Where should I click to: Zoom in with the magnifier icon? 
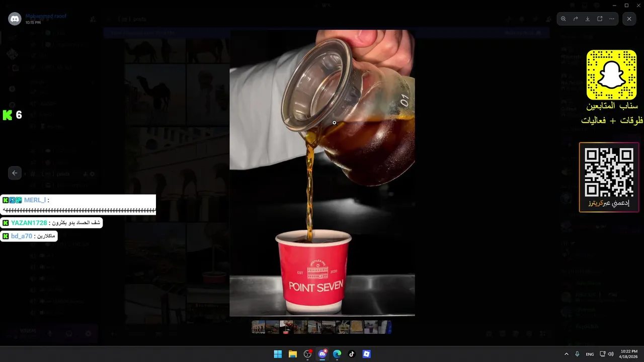[x=563, y=19]
